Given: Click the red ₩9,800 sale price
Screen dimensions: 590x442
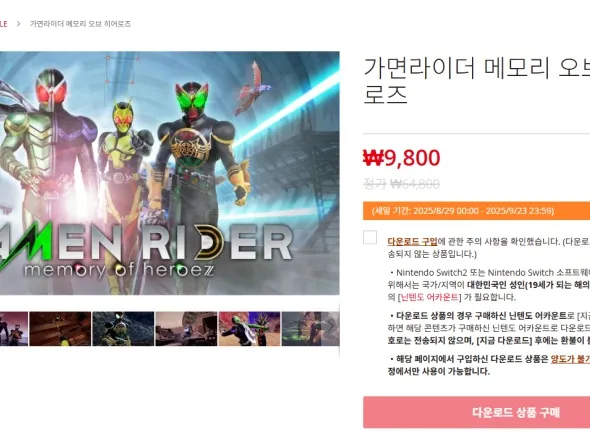Looking at the screenshot, I should click(401, 158).
